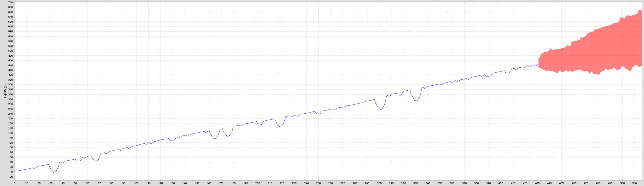Click the 160 label on the equity axis
The width and height of the screenshot is (644, 186).
(x=10, y=133)
